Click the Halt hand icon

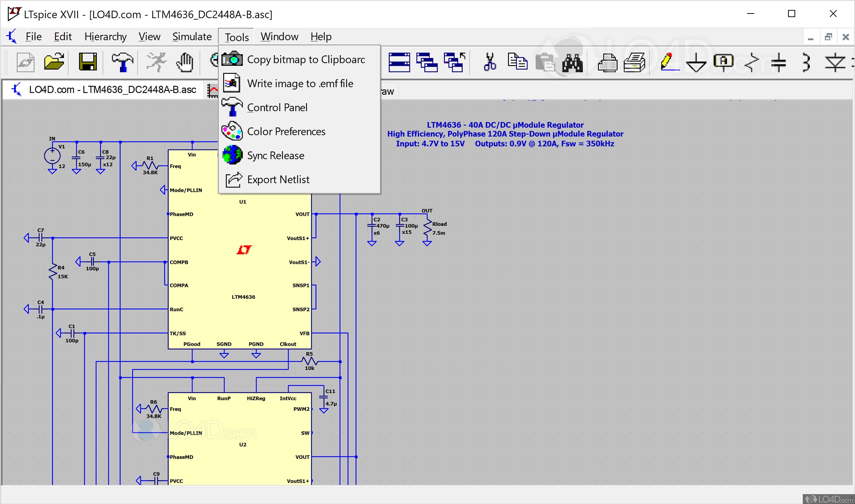[x=185, y=62]
